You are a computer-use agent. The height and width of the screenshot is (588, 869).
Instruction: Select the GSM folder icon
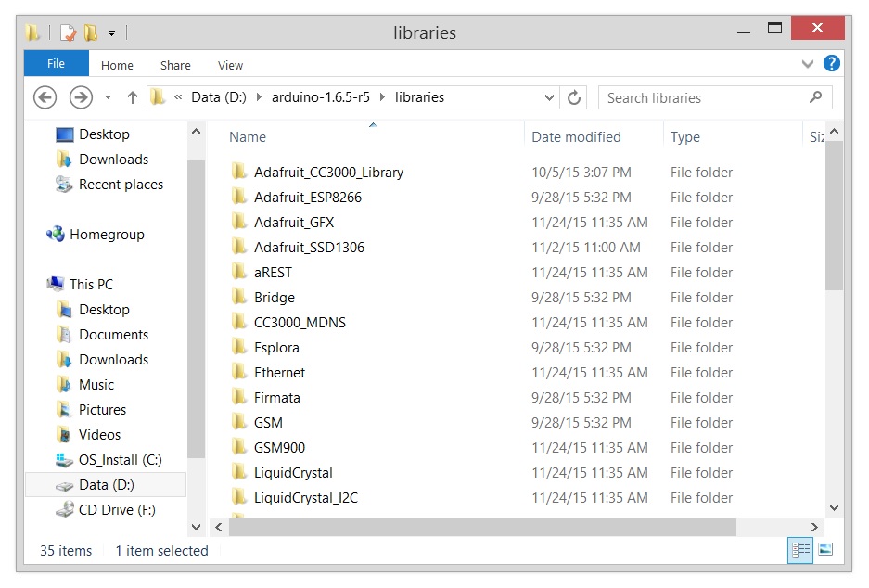tap(239, 422)
